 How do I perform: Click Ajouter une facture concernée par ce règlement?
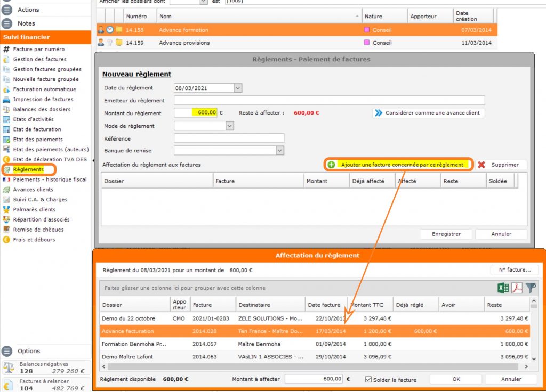pos(398,165)
